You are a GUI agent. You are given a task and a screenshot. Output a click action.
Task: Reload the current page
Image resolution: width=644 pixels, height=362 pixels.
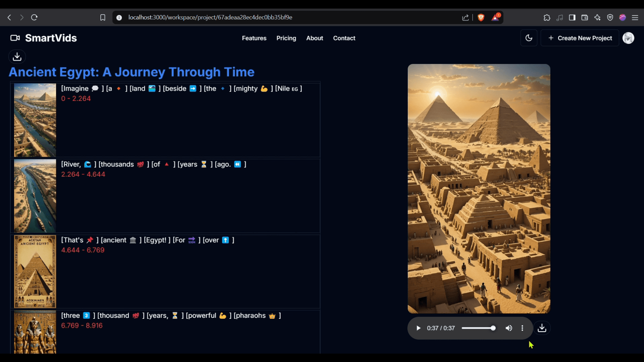pyautogui.click(x=34, y=17)
